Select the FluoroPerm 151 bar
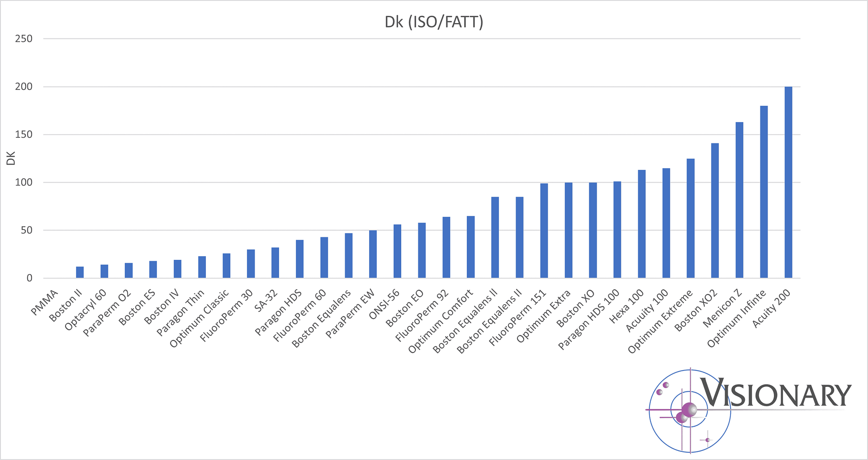868x460 pixels. pos(544,230)
